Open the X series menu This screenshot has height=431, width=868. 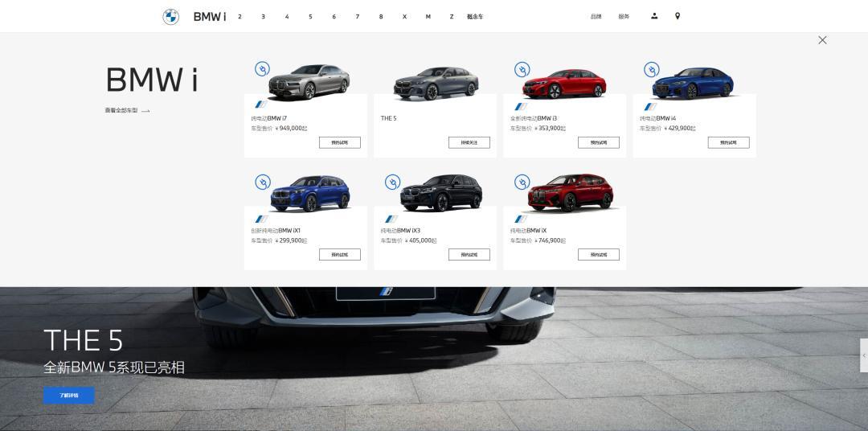click(x=404, y=17)
